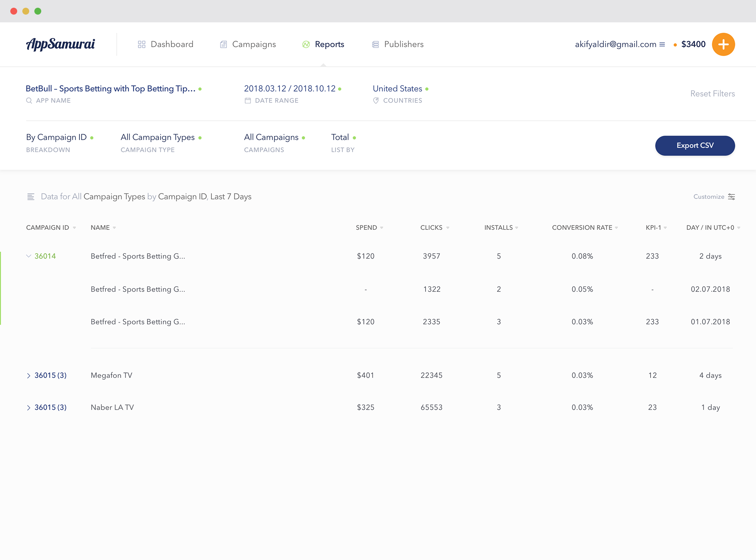This screenshot has height=560, width=756.
Task: Click the date range calendar icon
Action: [248, 100]
